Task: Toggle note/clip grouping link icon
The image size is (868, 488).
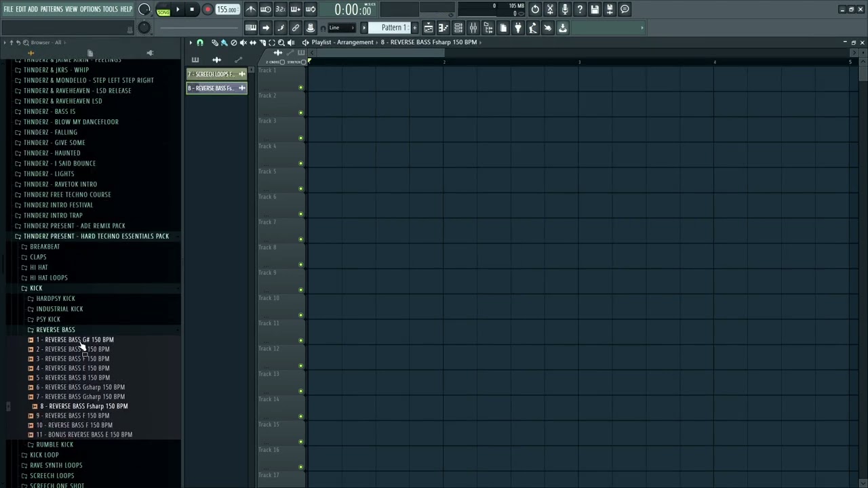Action: 296,28
